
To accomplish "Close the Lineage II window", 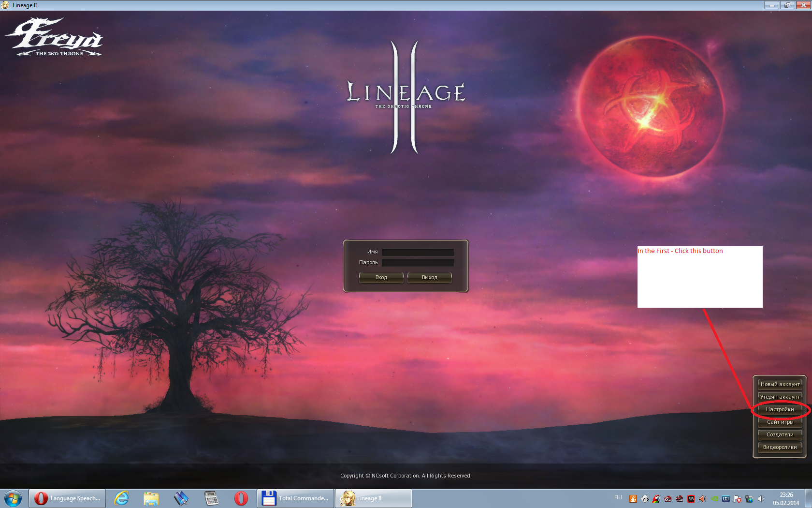I will [803, 5].
